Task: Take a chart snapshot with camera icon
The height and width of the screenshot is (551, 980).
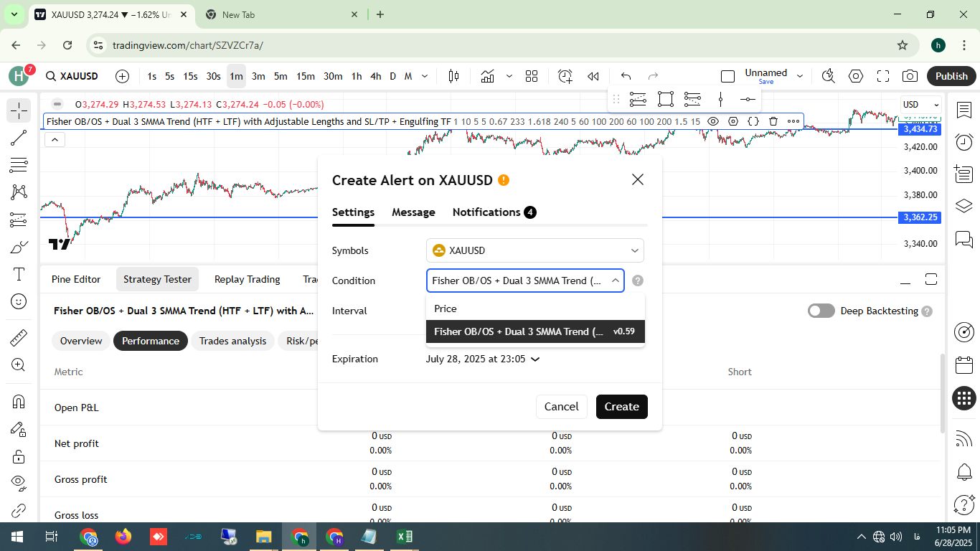Action: tap(910, 76)
